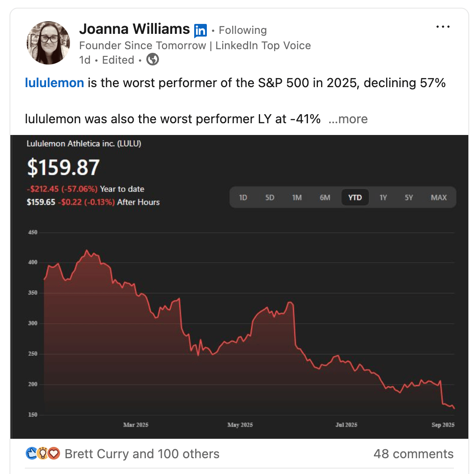This screenshot has width=476, height=474.
Task: Click the heart love reaction icon
Action: pyautogui.click(x=54, y=453)
